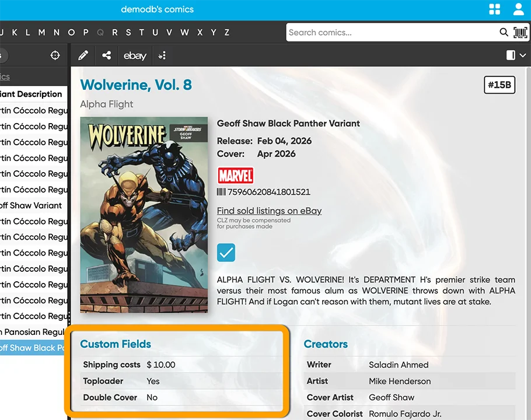Click the pencil edit icon

tap(83, 55)
